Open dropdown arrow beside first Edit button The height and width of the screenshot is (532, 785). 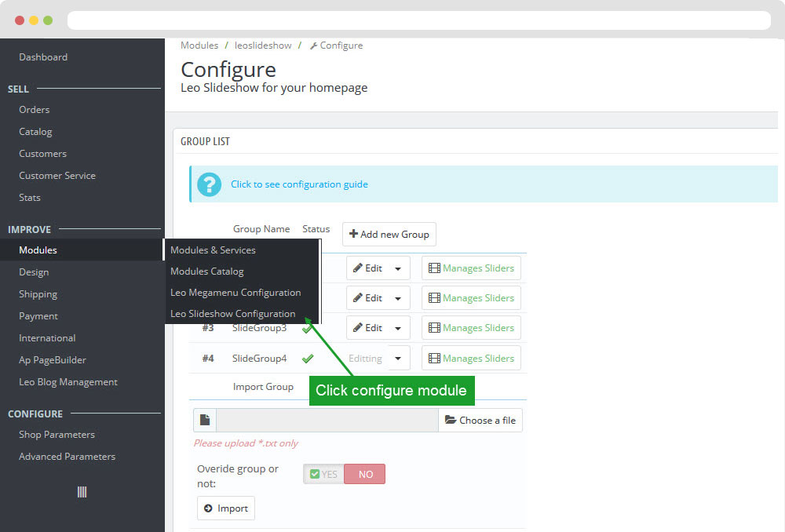point(399,268)
